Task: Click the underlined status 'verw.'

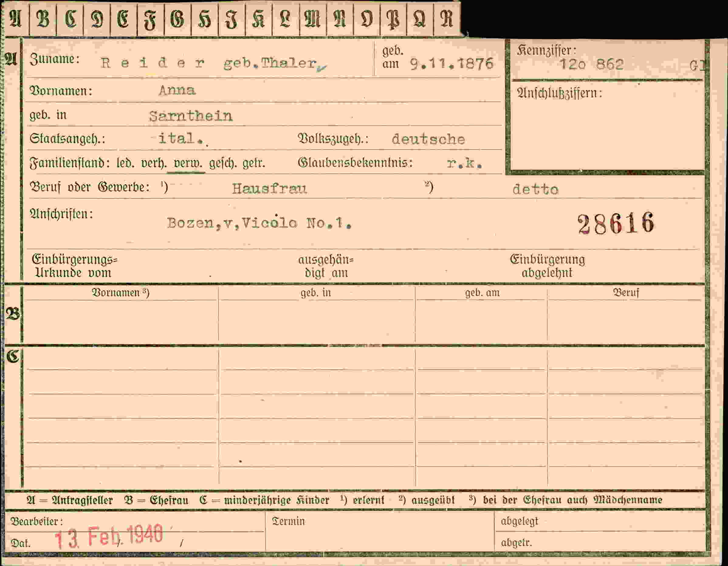Action: click(x=188, y=163)
